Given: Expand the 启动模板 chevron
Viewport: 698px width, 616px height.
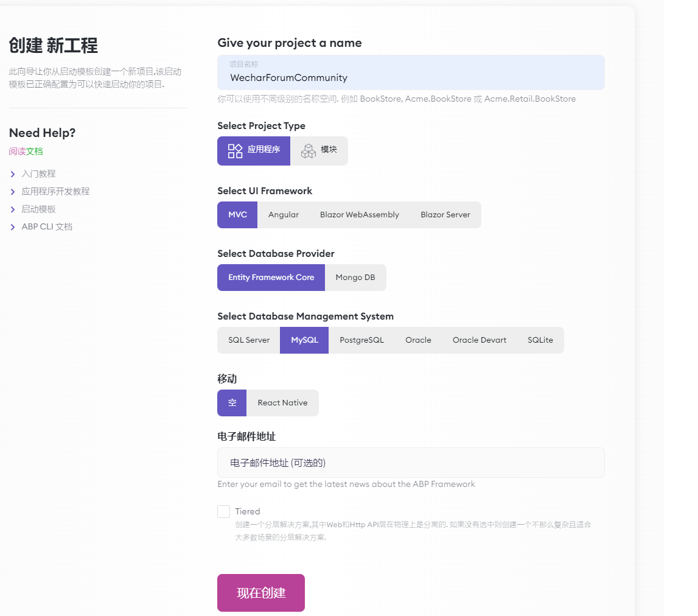Looking at the screenshot, I should [13, 209].
